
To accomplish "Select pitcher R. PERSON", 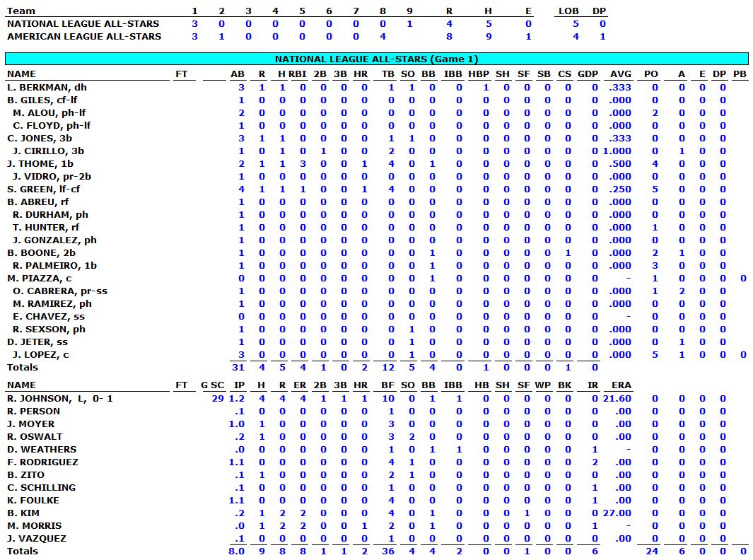I will pos(33,411).
